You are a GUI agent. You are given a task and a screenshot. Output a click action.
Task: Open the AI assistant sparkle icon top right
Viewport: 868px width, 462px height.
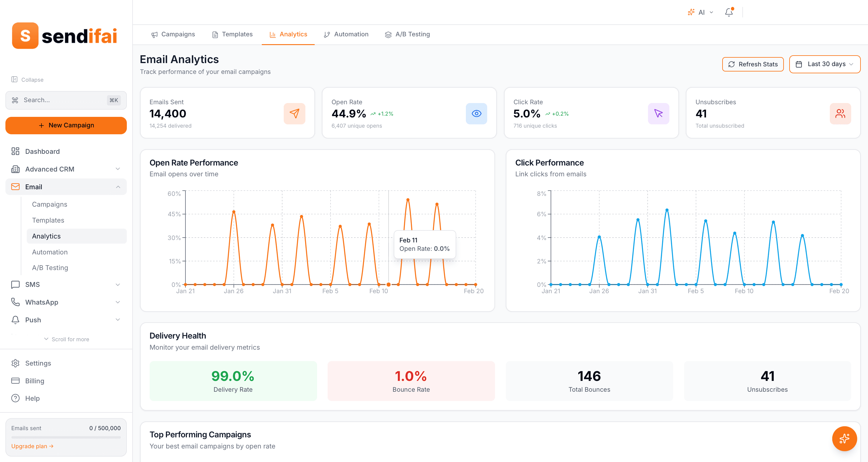(691, 12)
